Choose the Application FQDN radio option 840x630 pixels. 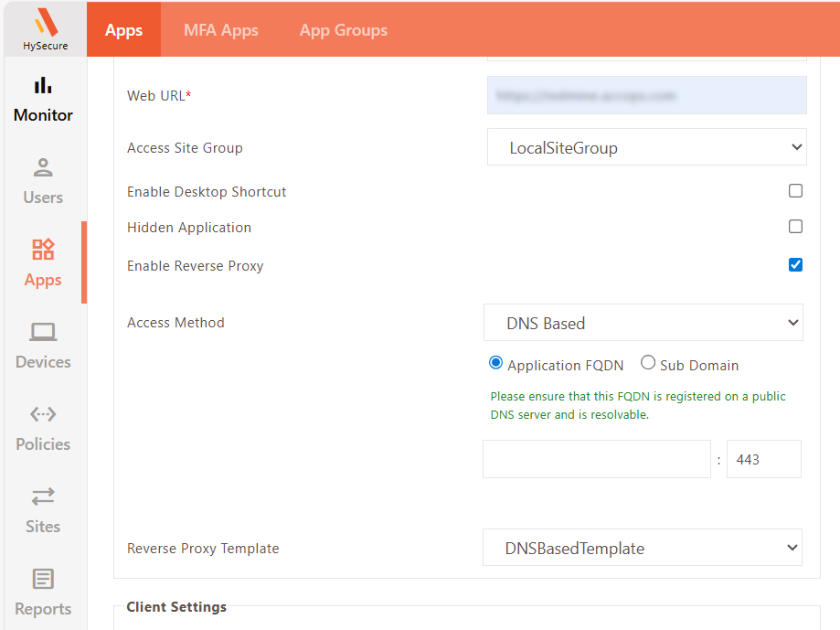click(x=496, y=363)
